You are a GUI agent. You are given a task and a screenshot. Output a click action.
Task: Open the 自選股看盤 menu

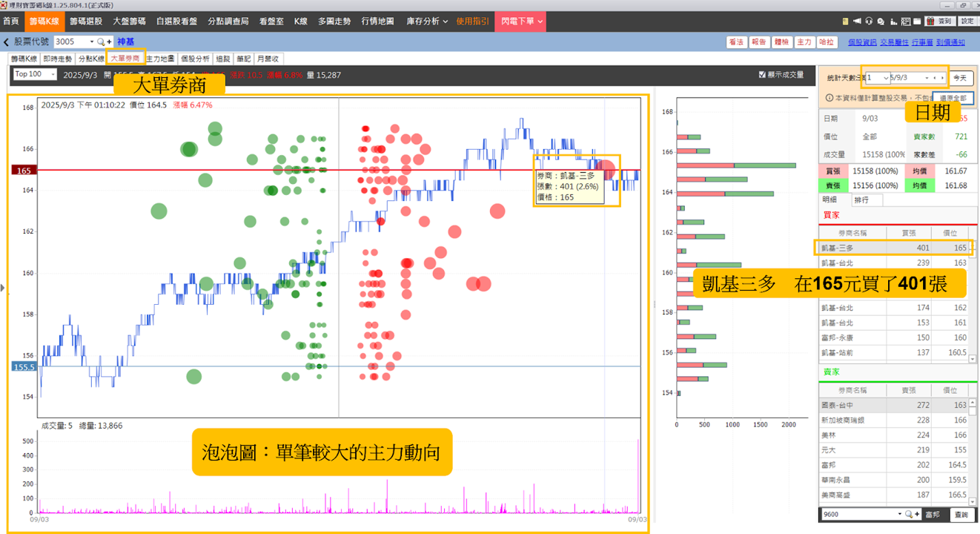click(x=177, y=22)
